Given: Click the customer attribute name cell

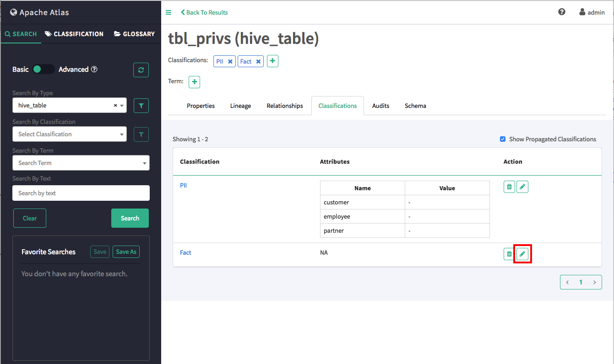Looking at the screenshot, I should pyautogui.click(x=363, y=202).
